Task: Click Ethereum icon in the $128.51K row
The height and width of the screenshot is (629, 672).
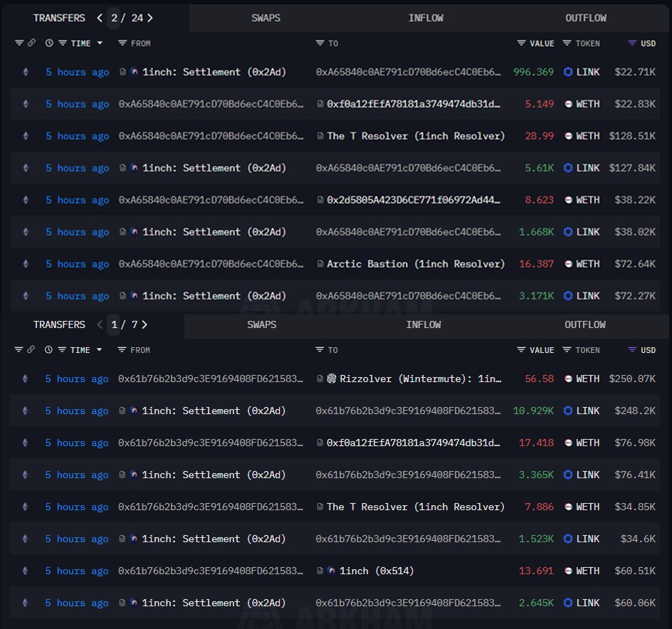Action: click(x=26, y=136)
